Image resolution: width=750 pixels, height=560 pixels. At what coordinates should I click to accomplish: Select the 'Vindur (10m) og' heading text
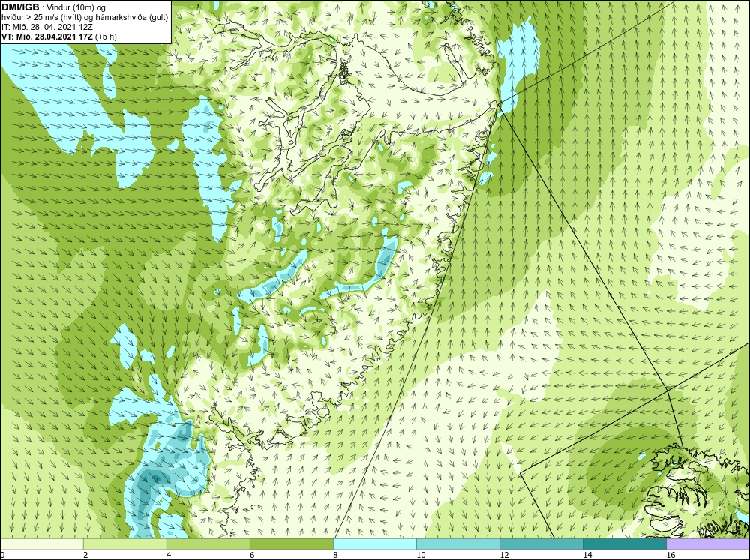[77, 7]
